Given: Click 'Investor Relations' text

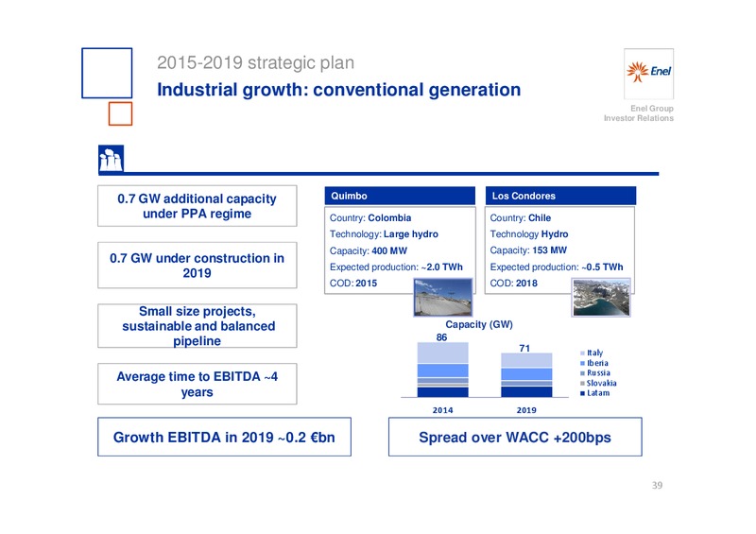Looking at the screenshot, I should tap(639, 118).
